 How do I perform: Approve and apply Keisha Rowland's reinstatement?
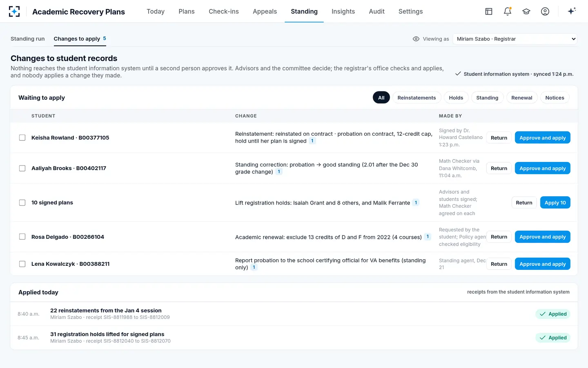pos(542,138)
